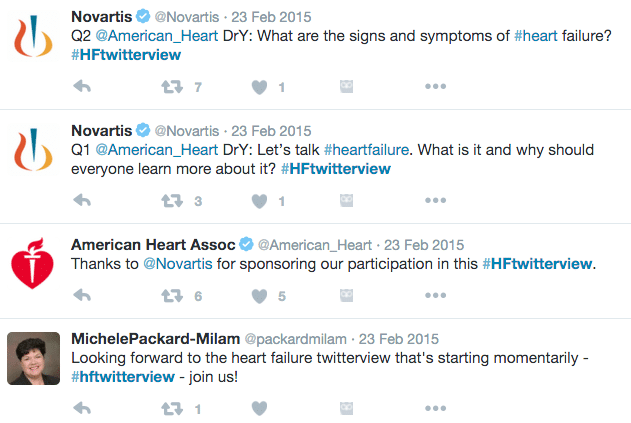Reply to Novartis Q1 heartfailure tweet

coord(82,200)
